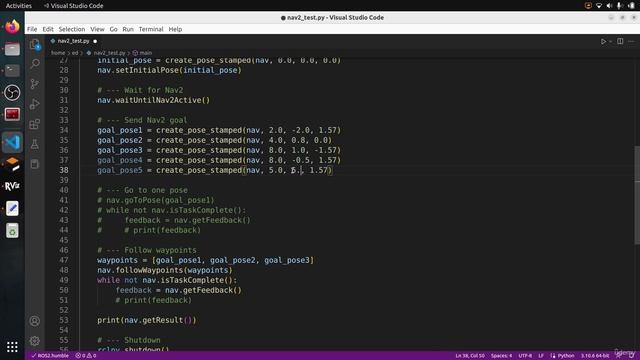Open the editor More Actions ellipsis

tap(631, 41)
